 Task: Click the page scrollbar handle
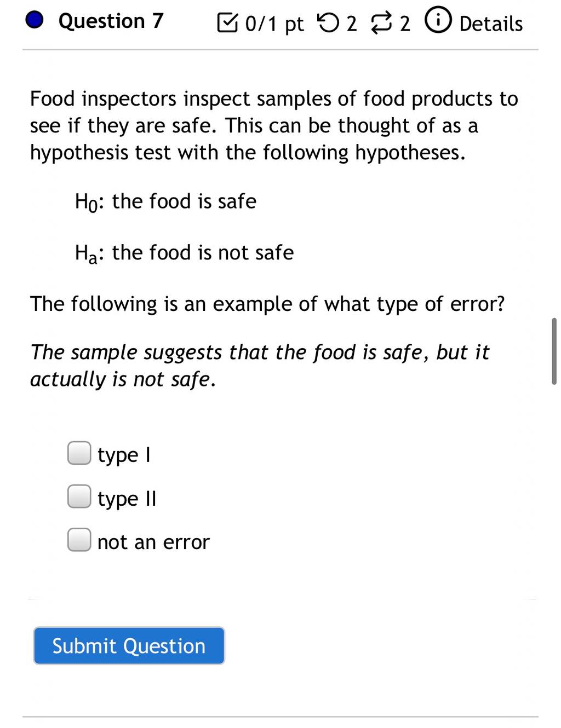[x=554, y=351]
